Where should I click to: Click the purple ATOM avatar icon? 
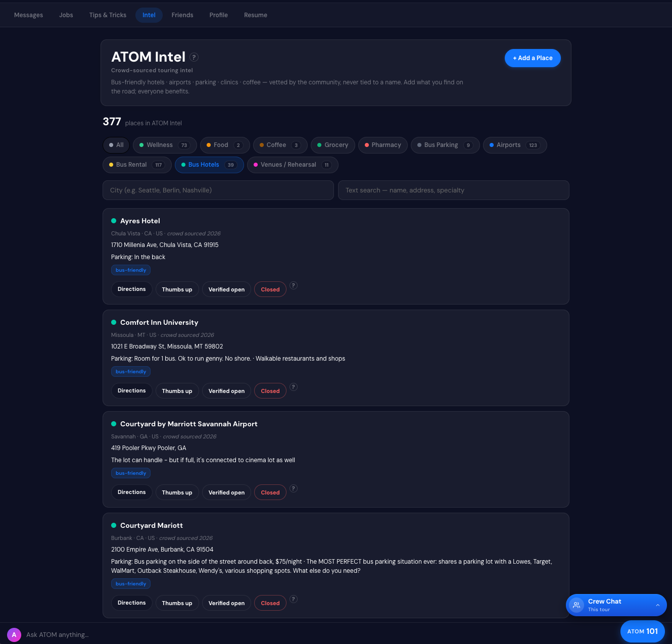(14, 635)
